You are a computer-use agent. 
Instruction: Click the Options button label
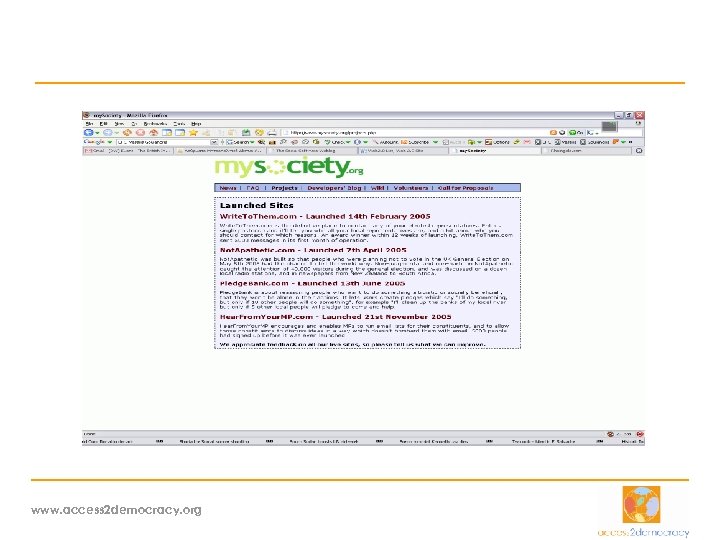pyautogui.click(x=501, y=142)
